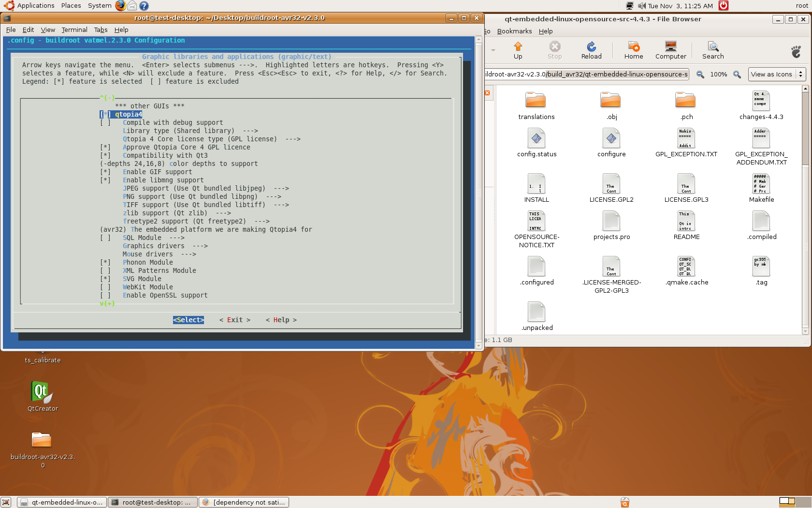
Task: Launch Firefox from top panel
Action: click(120, 6)
